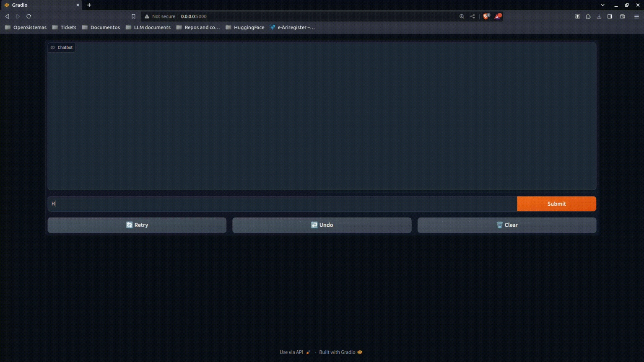Select the Gradio browser tab
Image resolution: width=644 pixels, height=362 pixels.
click(41, 5)
